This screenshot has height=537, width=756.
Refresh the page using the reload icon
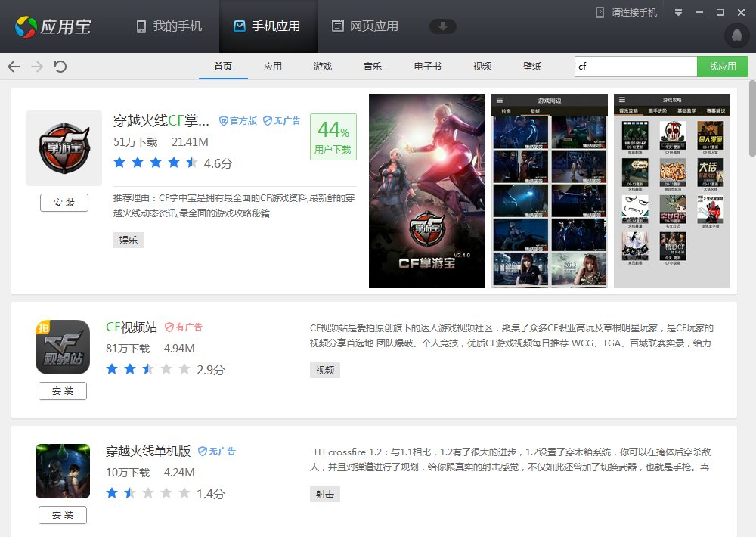(59, 67)
